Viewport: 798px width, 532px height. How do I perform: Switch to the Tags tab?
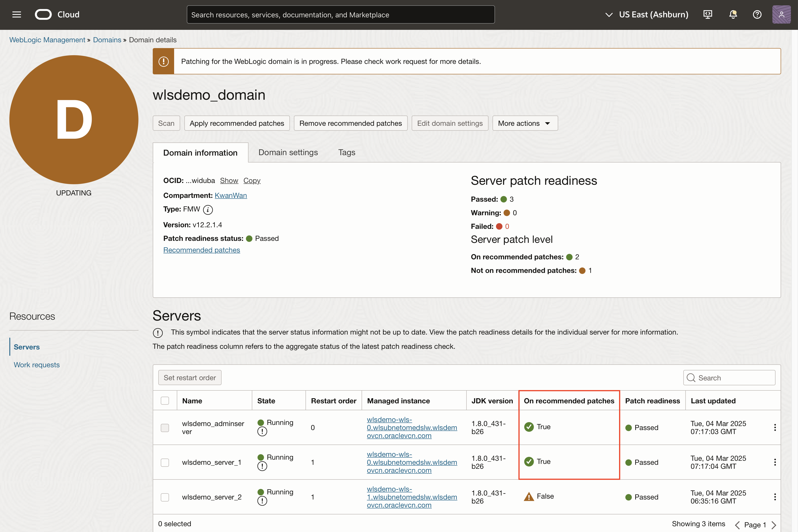click(346, 152)
